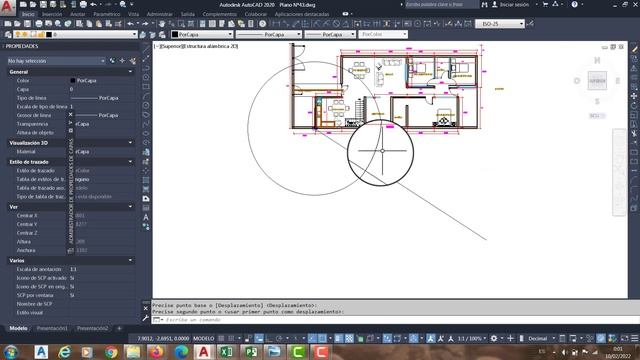Open the Autodesk App Store cart icon

[x=545, y=4]
